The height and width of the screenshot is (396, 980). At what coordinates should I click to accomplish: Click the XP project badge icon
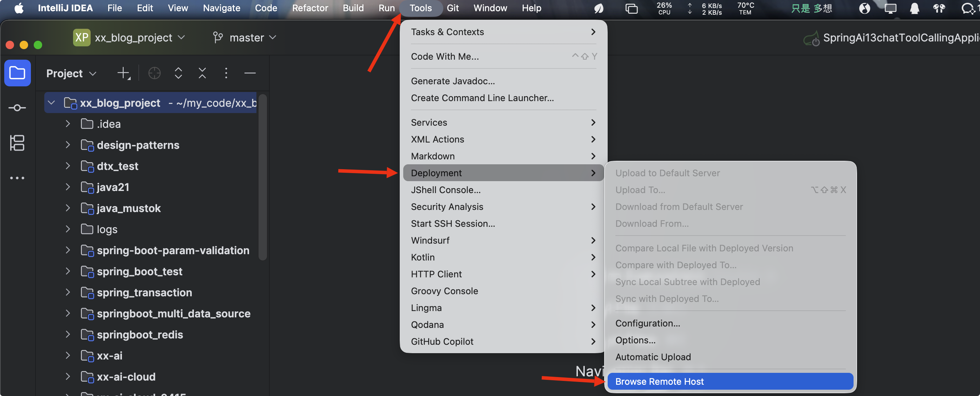pyautogui.click(x=82, y=37)
